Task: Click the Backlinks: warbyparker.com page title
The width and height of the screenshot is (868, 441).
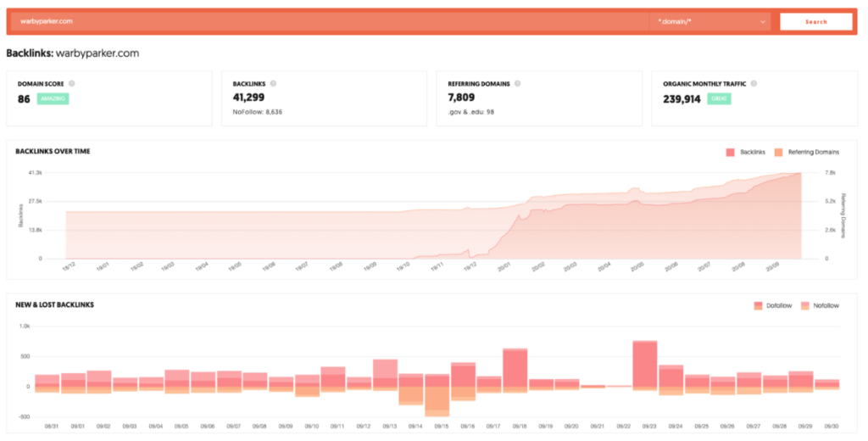Action: pos(73,53)
